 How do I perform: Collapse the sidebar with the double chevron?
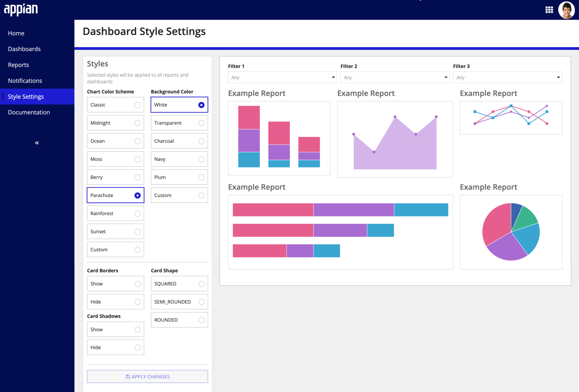coord(37,143)
